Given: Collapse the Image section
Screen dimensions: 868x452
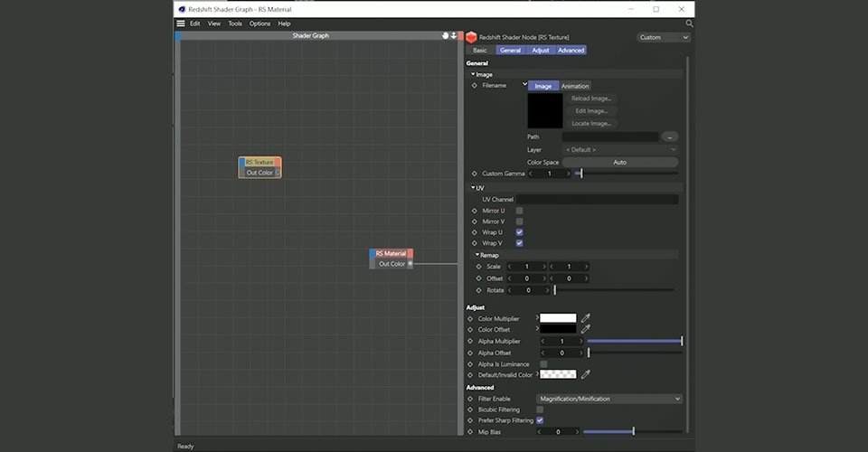Looking at the screenshot, I should 473,74.
